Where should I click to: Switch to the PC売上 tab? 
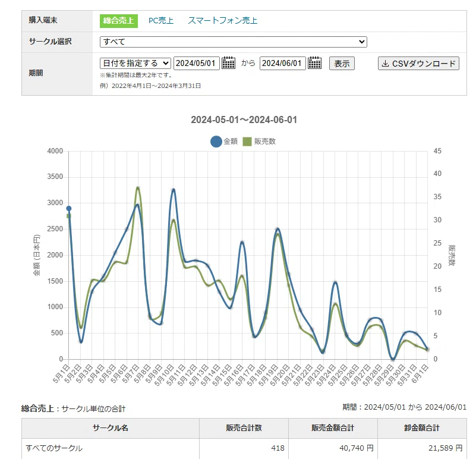[161, 21]
